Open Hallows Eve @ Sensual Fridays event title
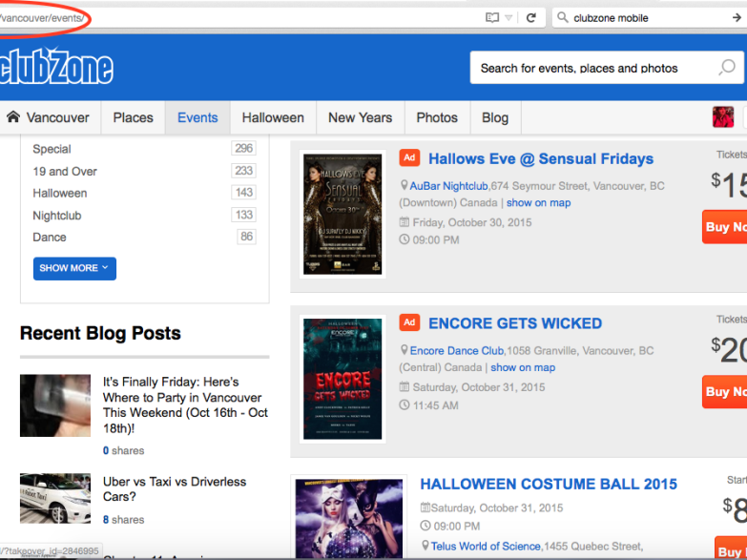 [x=541, y=158]
